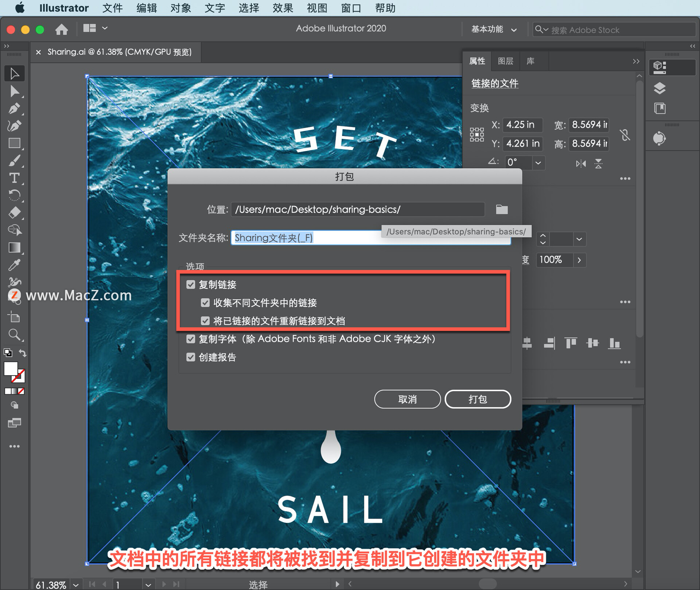This screenshot has width=700, height=590.
Task: Open zoom level dropdown at bottom
Action: pyautogui.click(x=76, y=585)
